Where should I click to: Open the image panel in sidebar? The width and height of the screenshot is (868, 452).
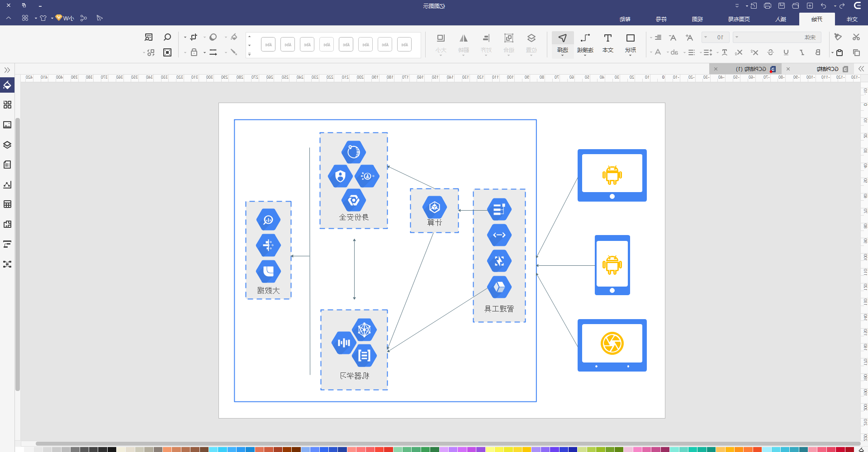click(x=7, y=125)
